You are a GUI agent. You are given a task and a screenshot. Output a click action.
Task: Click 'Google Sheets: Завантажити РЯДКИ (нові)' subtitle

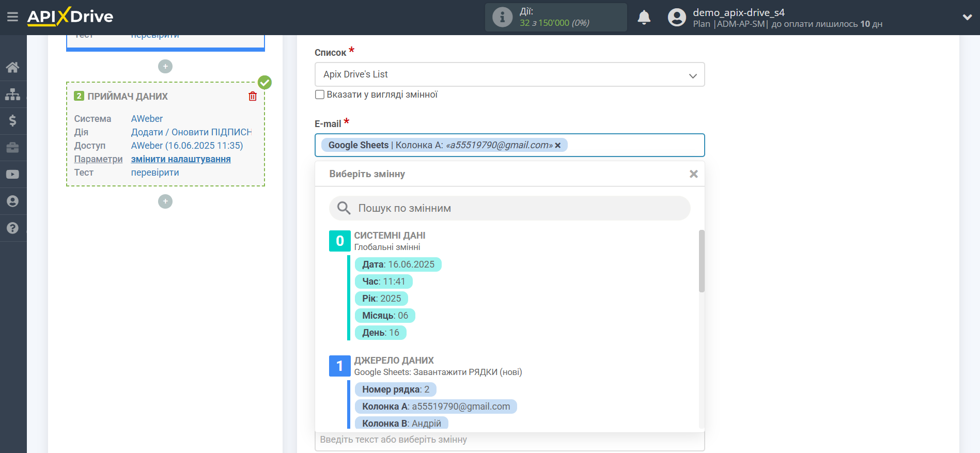click(x=438, y=372)
